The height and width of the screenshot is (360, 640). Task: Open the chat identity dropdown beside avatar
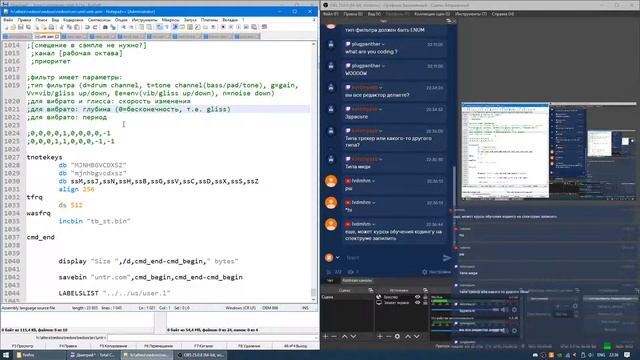[338, 258]
